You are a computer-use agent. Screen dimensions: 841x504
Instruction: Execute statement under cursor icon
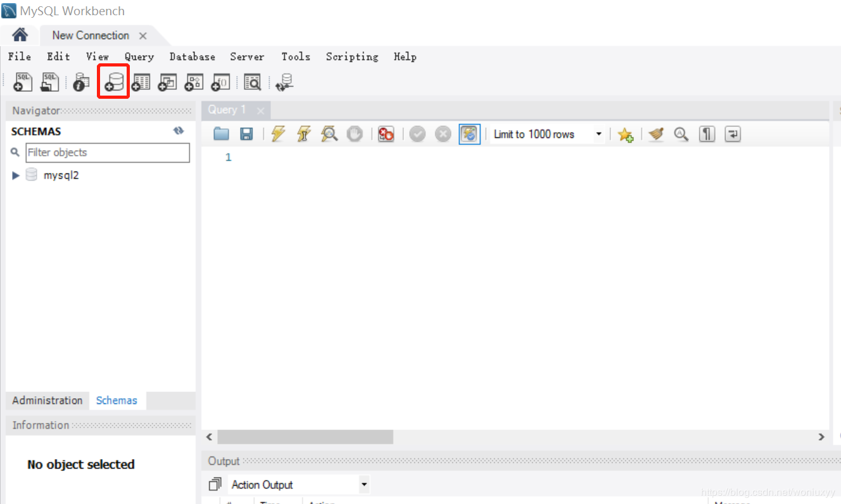click(x=304, y=134)
